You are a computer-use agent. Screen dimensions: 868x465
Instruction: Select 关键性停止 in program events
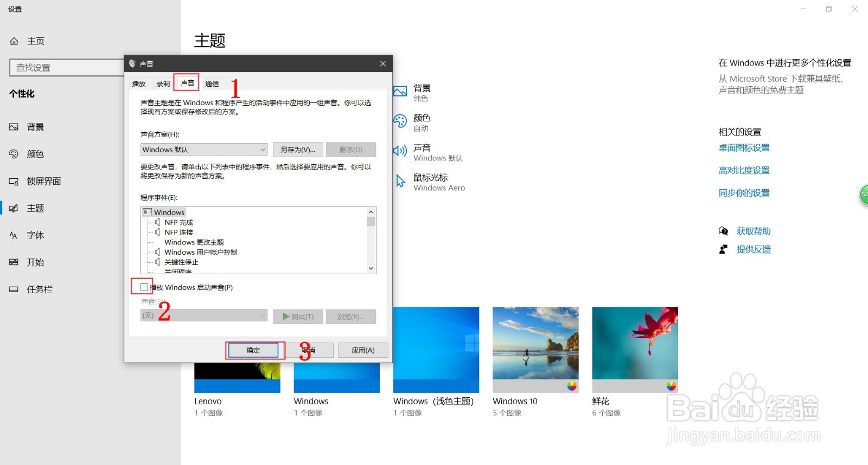click(182, 262)
